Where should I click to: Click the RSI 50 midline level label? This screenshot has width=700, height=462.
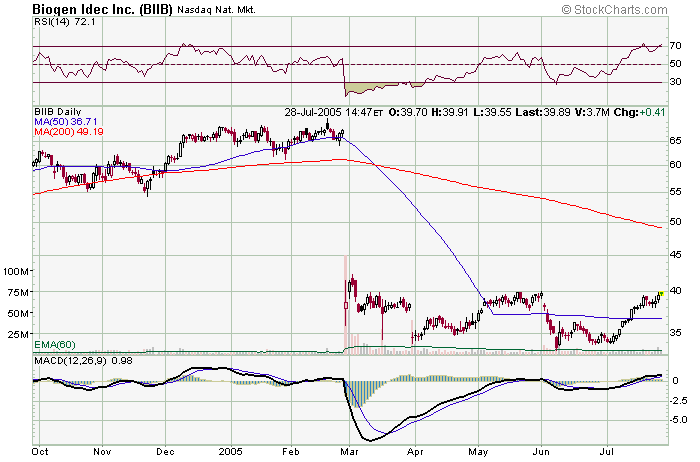[x=675, y=64]
